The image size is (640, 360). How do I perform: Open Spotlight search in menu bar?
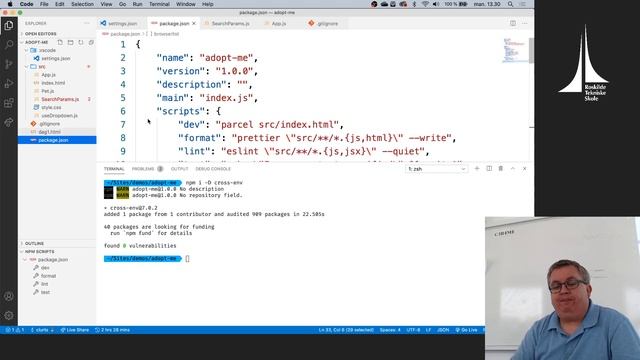point(511,4)
